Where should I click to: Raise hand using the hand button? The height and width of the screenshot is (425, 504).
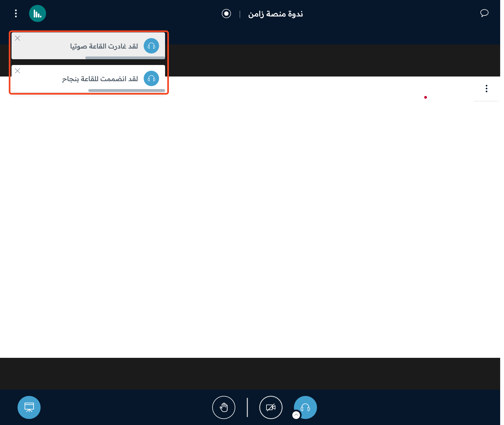pyautogui.click(x=224, y=407)
